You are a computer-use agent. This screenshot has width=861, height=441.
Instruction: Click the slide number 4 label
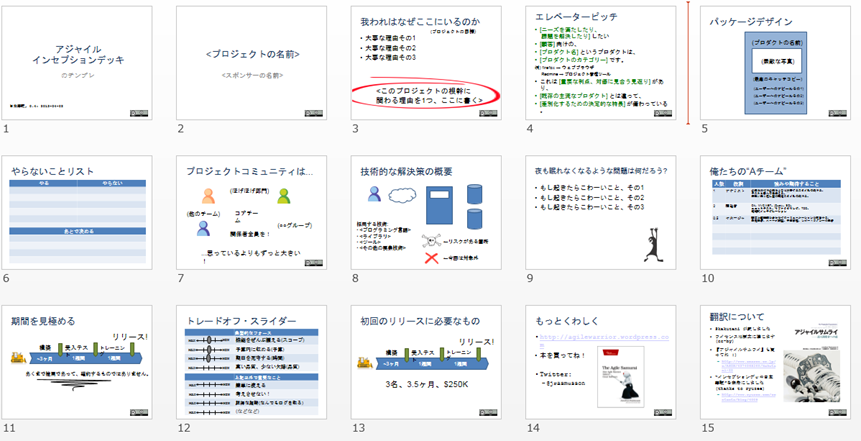529,129
